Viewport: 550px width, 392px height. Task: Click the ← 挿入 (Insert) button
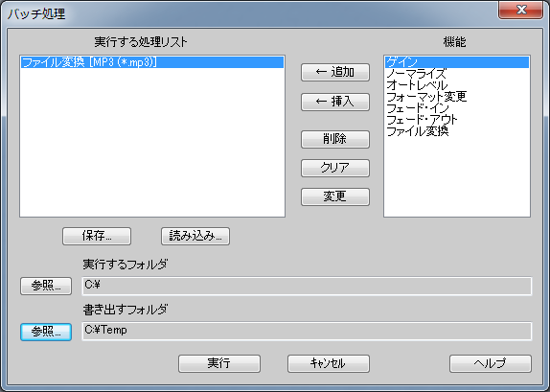coord(335,103)
